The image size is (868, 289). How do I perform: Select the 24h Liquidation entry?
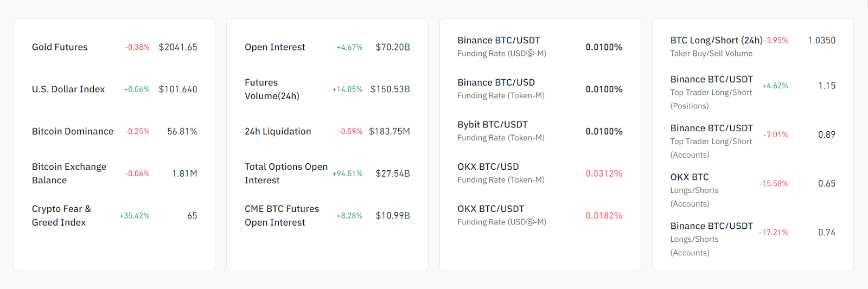278,131
